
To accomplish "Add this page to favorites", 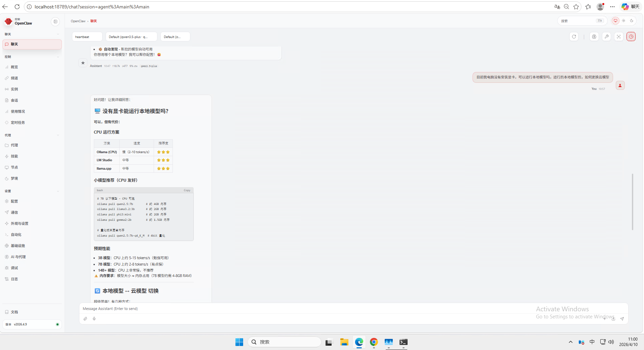I will coord(576,7).
